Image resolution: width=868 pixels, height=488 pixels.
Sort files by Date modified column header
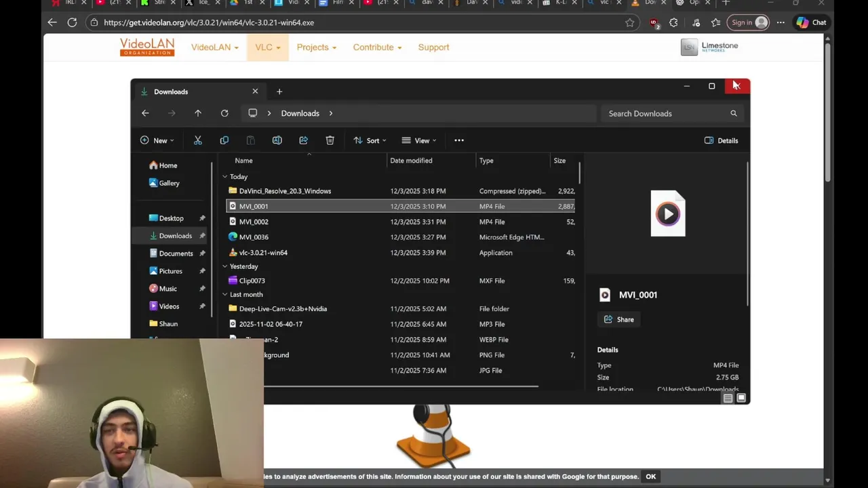411,161
